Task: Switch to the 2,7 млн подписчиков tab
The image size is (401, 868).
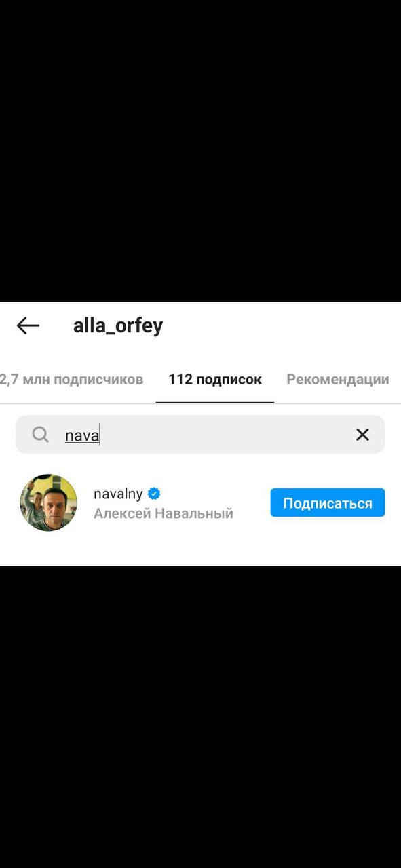Action: pos(71,379)
